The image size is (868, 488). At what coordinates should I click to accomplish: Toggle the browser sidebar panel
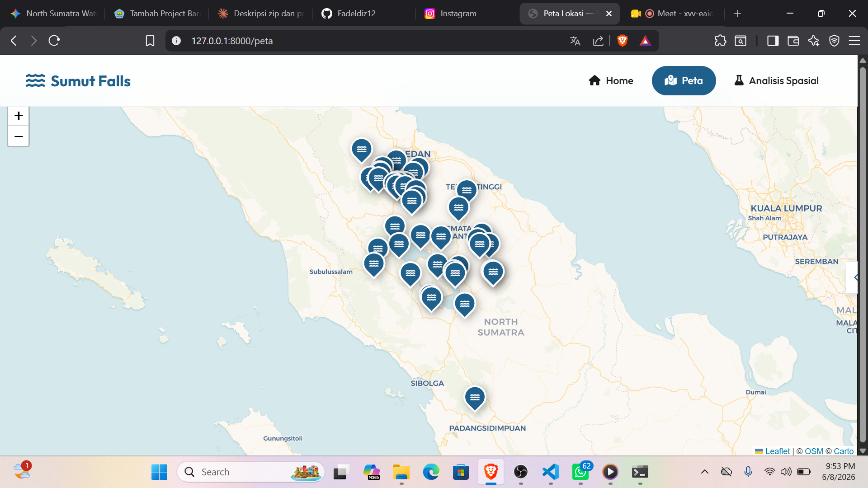coord(773,41)
